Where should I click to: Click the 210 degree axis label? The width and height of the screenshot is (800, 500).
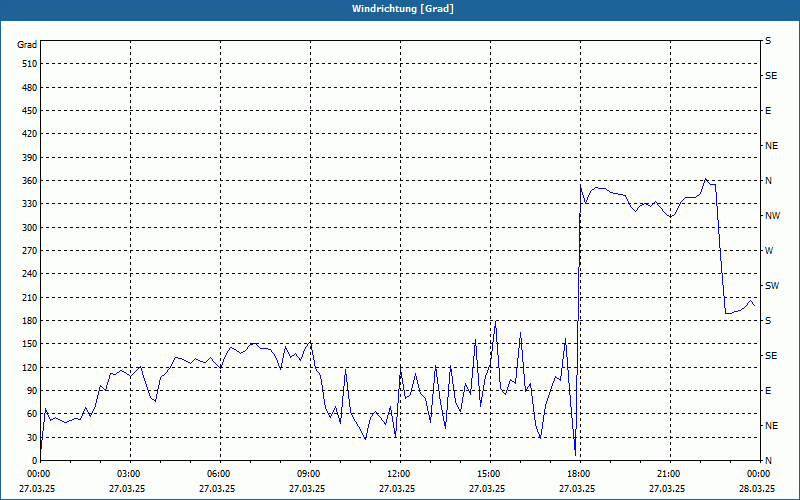(x=30, y=297)
